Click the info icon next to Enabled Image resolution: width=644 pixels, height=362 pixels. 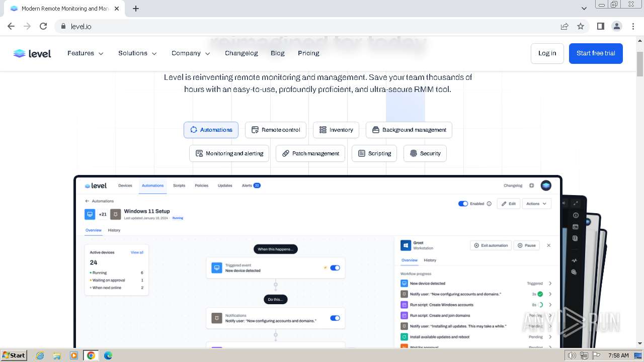click(x=489, y=204)
